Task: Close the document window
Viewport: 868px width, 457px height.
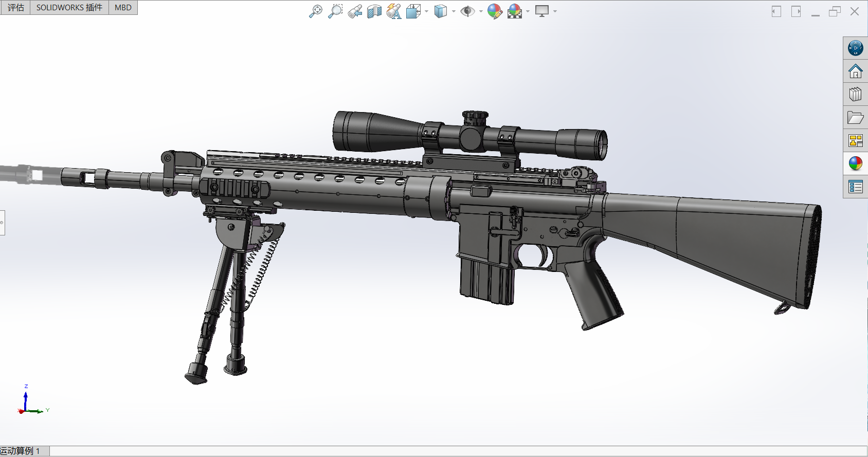Action: [x=855, y=11]
